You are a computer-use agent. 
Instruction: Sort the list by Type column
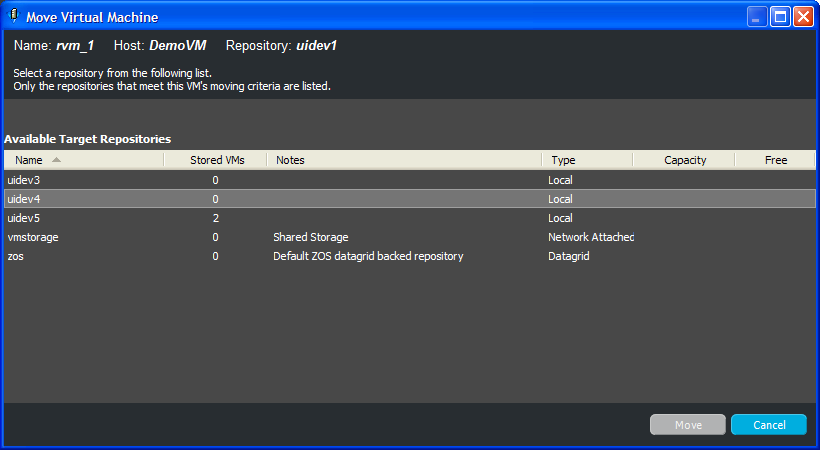(563, 160)
